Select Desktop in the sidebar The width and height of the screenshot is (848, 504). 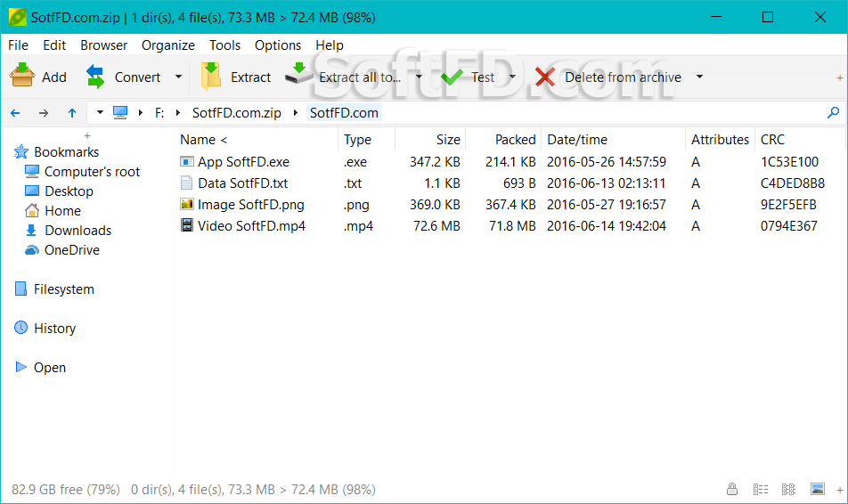pos(69,191)
